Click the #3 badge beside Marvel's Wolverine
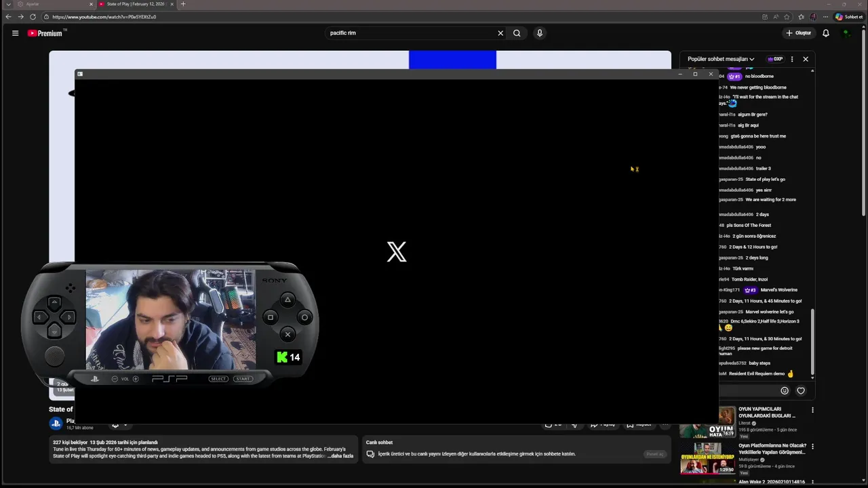Image resolution: width=868 pixels, height=488 pixels. click(x=750, y=290)
